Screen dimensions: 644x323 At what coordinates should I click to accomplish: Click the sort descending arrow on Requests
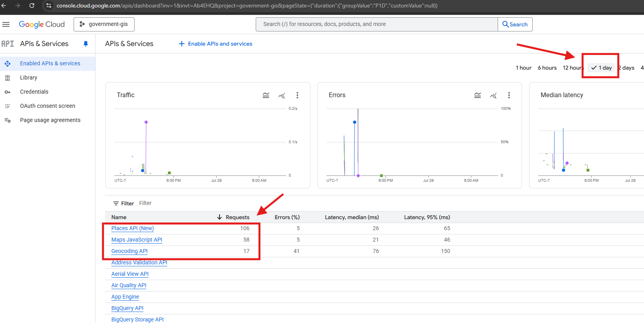pyautogui.click(x=220, y=217)
